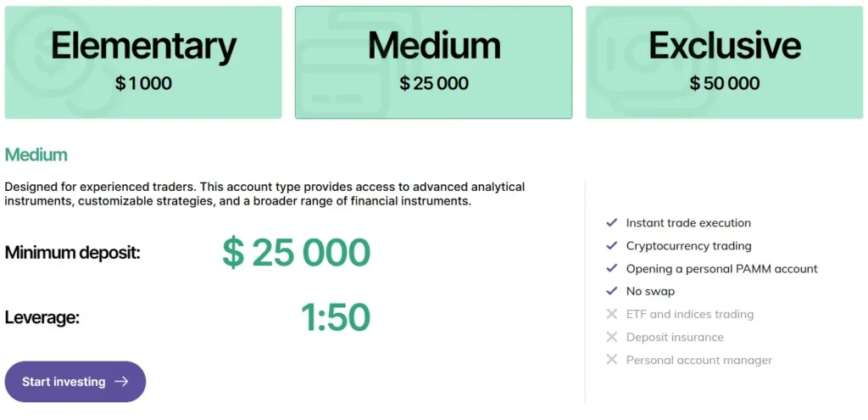Click the Minimum deposit label
The image size is (868, 420).
(72, 253)
